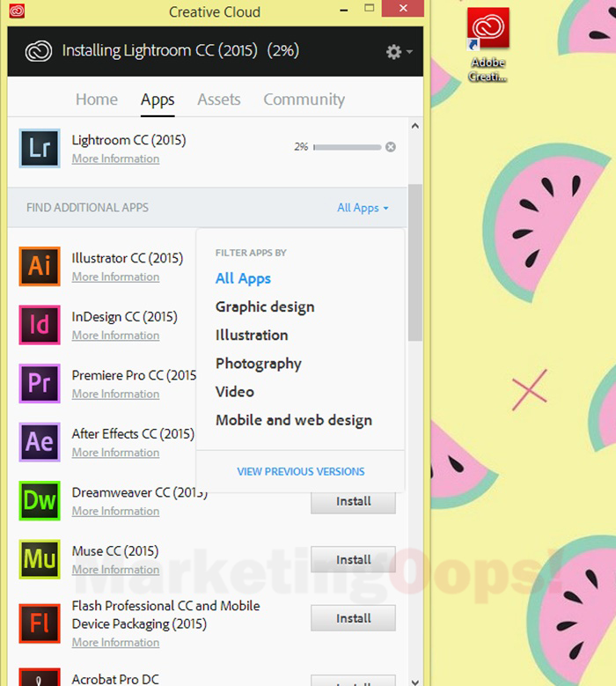
Task: Open More Information for Lightroom CC
Action: [x=115, y=159]
